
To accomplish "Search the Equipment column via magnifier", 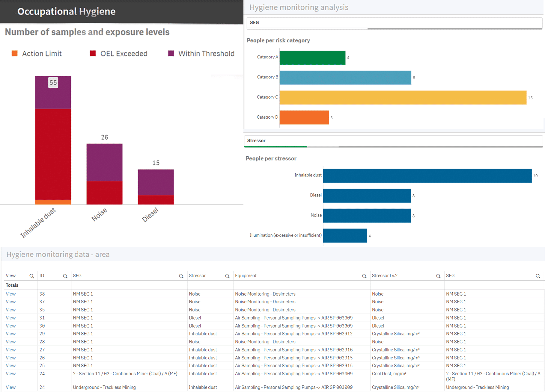I will point(364,276).
